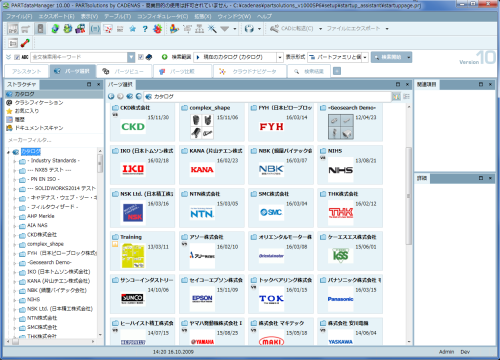The height and width of the screenshot is (360, 500).
Task: Click the 検索開始 search button
Action: pyautogui.click(x=388, y=57)
